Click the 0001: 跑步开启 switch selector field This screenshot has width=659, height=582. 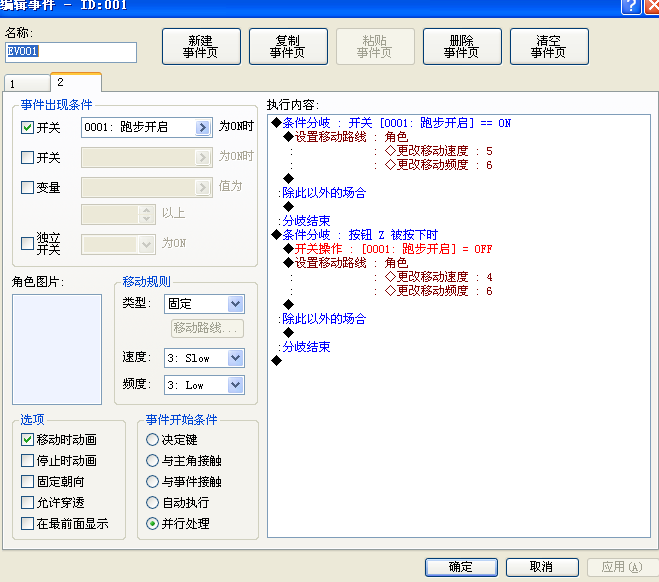pos(147,127)
